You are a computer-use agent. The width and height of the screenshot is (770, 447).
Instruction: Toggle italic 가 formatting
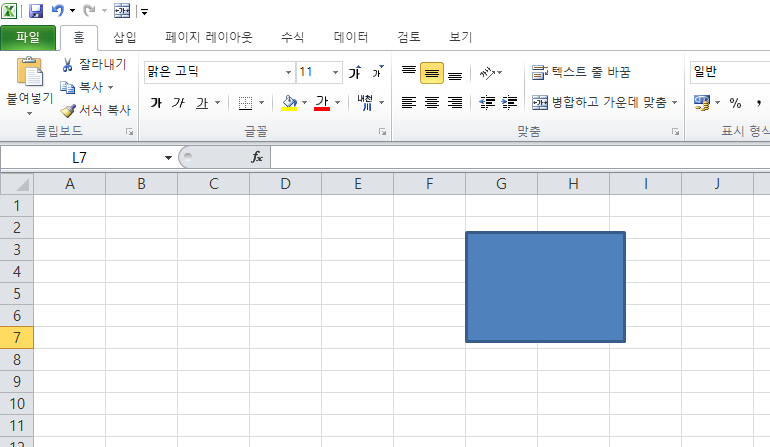(x=178, y=103)
